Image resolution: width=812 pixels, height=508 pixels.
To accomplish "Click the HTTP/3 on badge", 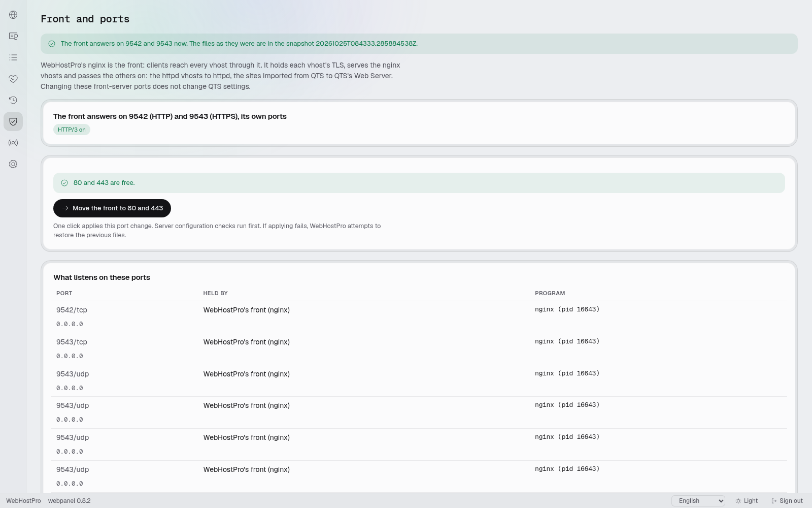I will pos(72,130).
